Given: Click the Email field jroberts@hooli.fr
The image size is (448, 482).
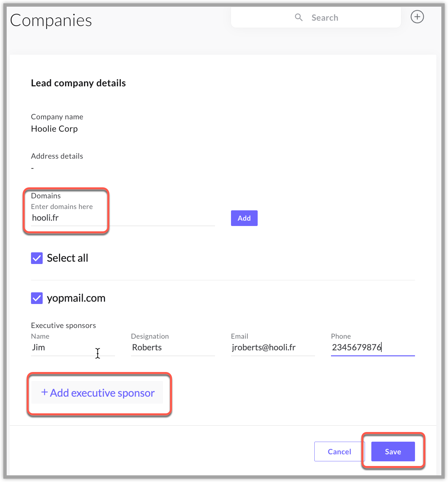Looking at the screenshot, I should tap(273, 347).
